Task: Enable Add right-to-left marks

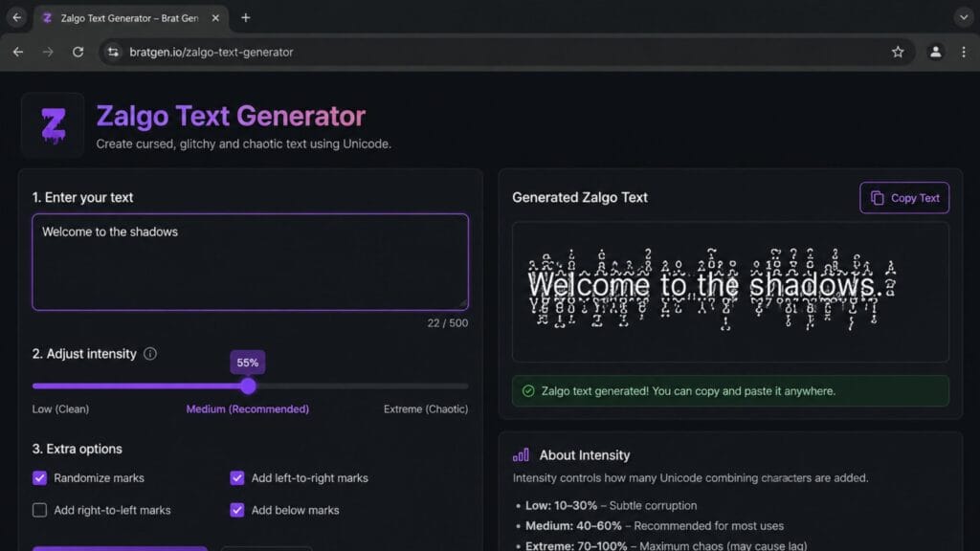Action: 39,510
